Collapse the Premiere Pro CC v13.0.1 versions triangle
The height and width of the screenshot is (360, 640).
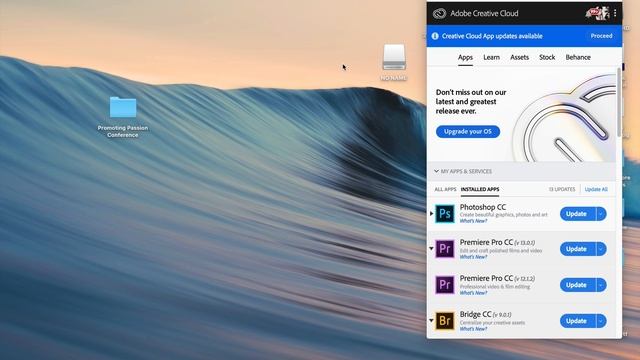431,248
